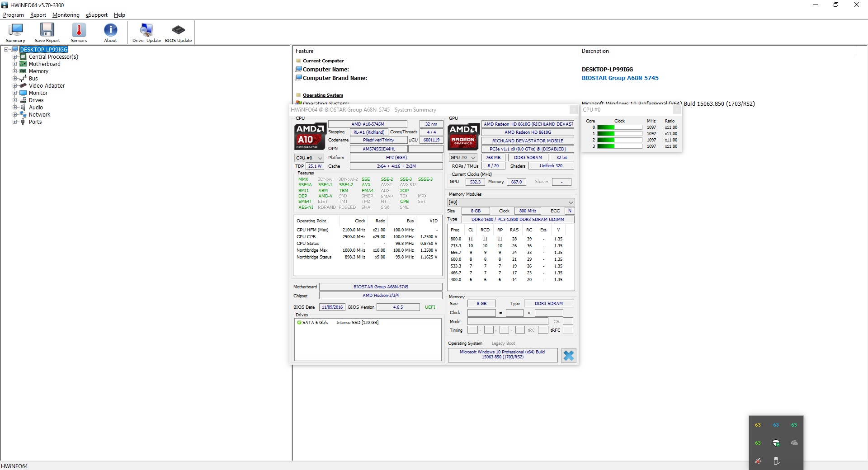The image size is (868, 470).
Task: Click the USB safely remove tray icon
Action: pyautogui.click(x=776, y=461)
